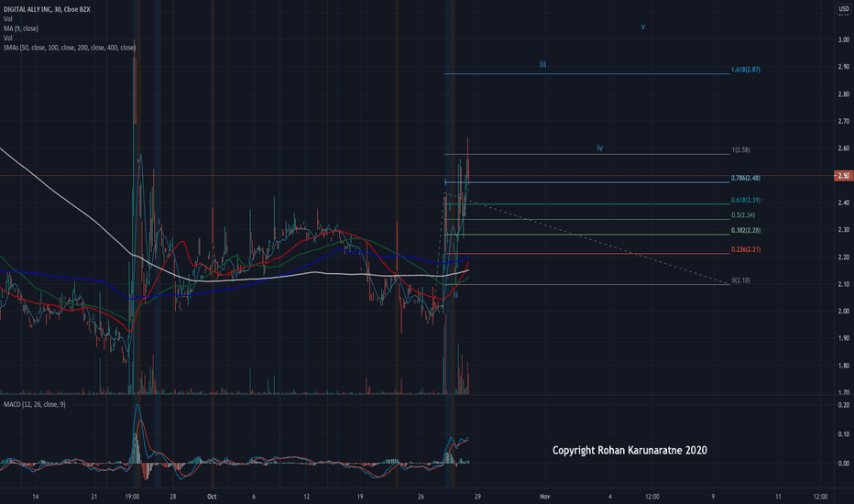Click the 4 date on time axis
Image resolution: width=854 pixels, height=504 pixels.
[x=610, y=497]
